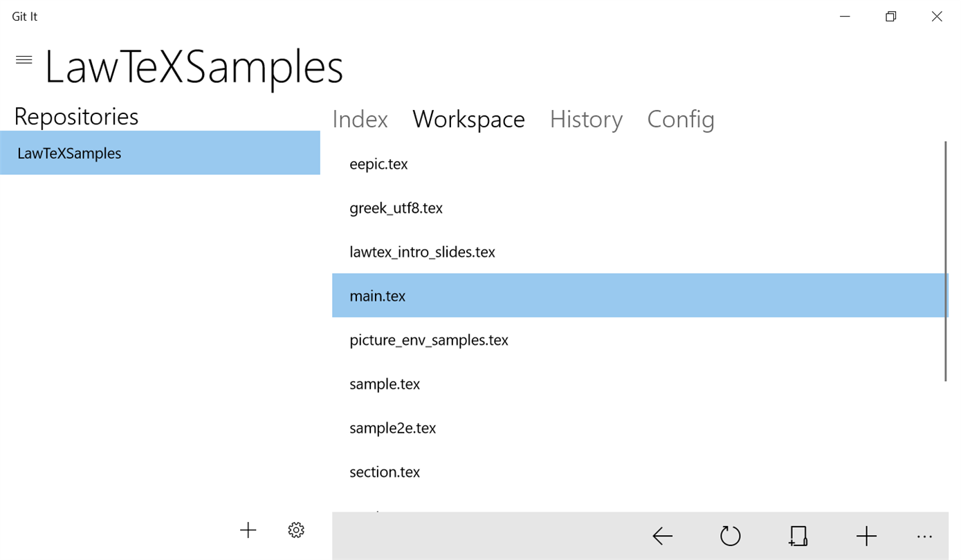Click lawtex_intro_slides.tex file

tap(422, 252)
